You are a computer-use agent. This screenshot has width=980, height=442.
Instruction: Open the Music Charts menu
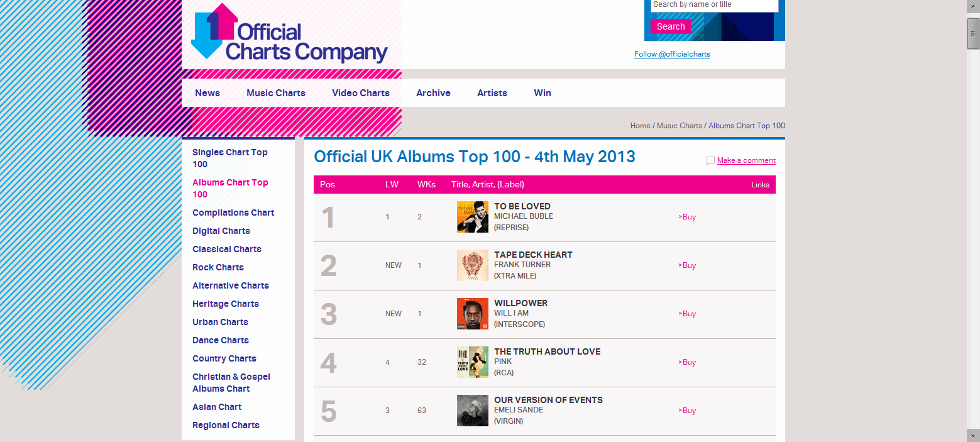click(x=276, y=93)
